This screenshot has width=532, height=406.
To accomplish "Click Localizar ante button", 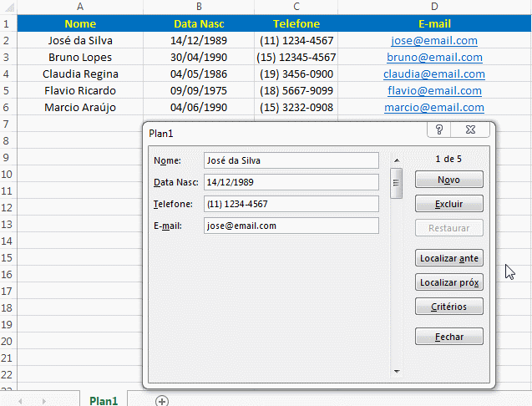I will pos(449,259).
